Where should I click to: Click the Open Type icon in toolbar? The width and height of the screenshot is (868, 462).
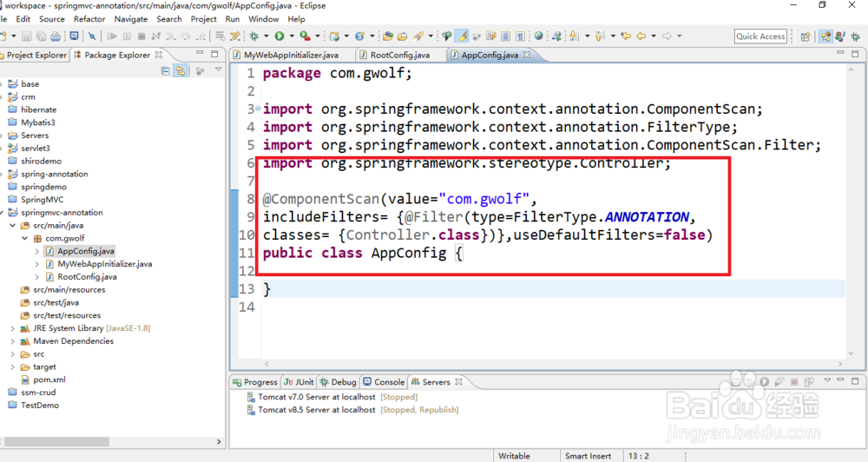click(388, 36)
